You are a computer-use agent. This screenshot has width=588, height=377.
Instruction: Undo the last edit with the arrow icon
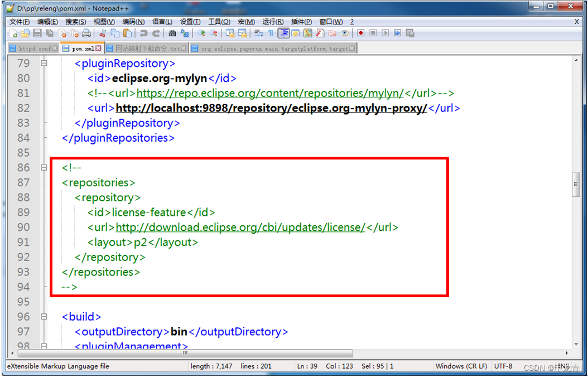pos(143,33)
